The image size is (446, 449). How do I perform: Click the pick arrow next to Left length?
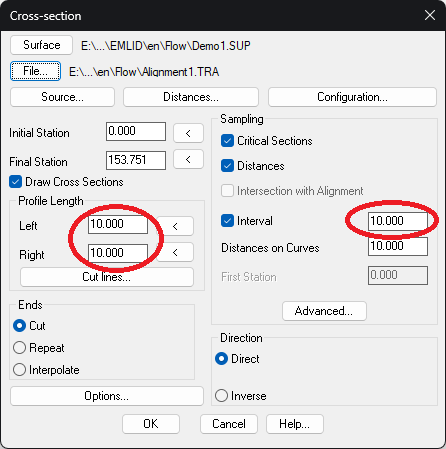[175, 226]
